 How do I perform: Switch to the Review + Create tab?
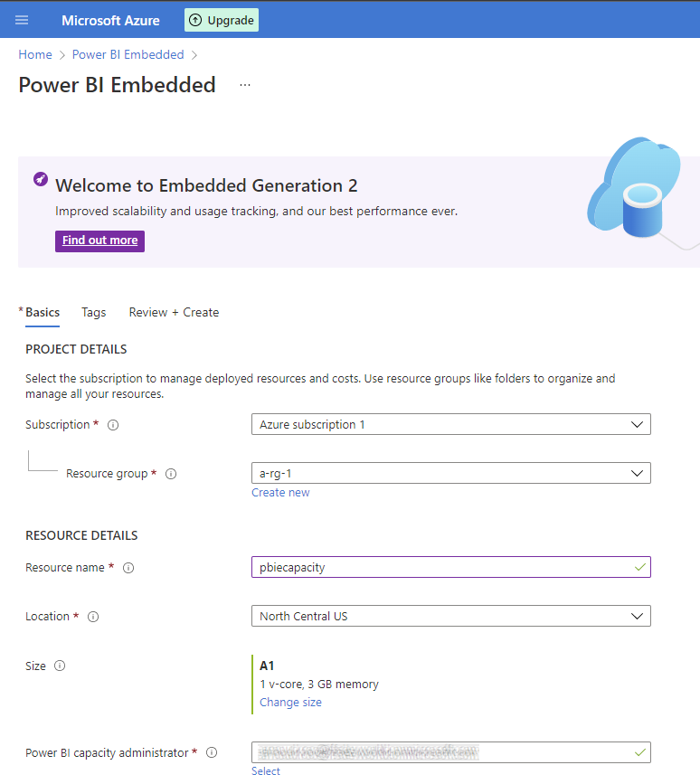(174, 312)
